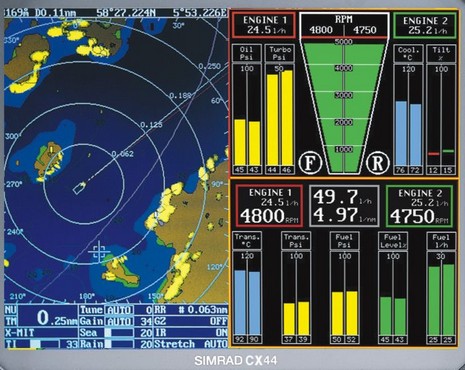Click the own-ship symbol on the radar
465x370 pixels.
(79, 188)
